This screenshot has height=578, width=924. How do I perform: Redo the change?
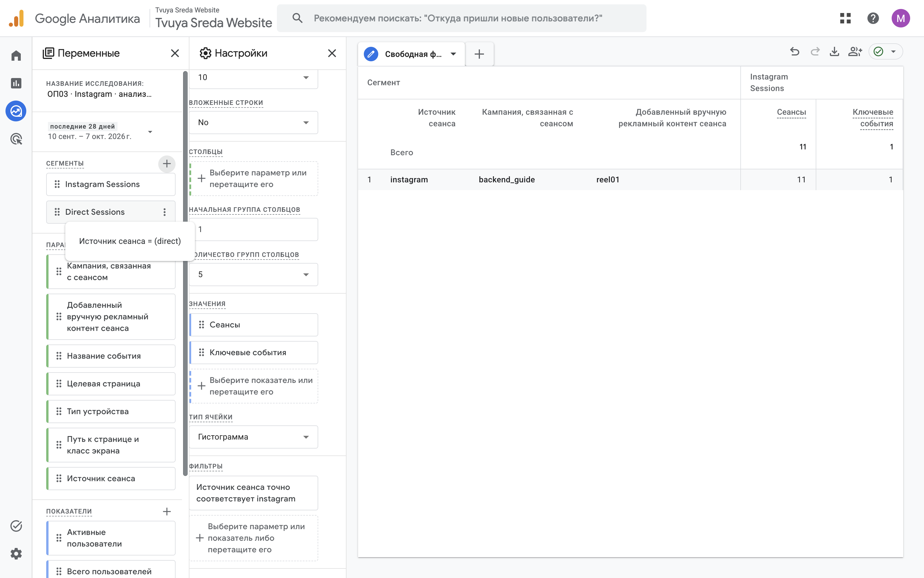pos(815,52)
